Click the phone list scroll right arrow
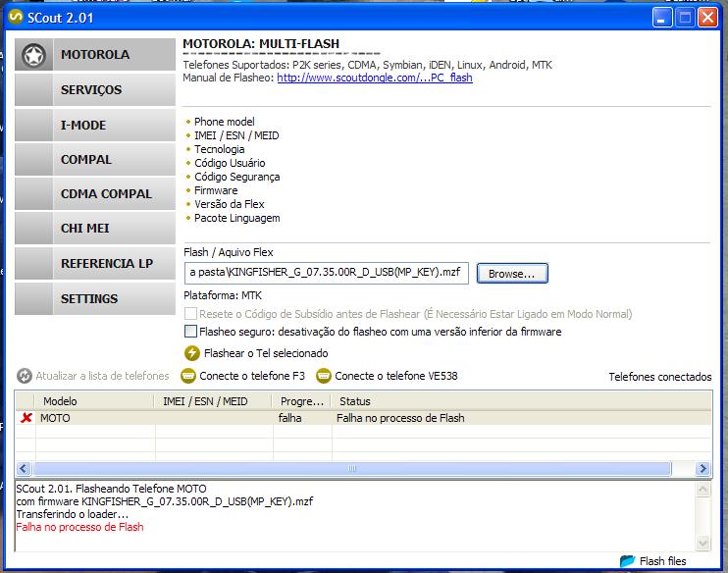The width and height of the screenshot is (728, 573). [703, 468]
